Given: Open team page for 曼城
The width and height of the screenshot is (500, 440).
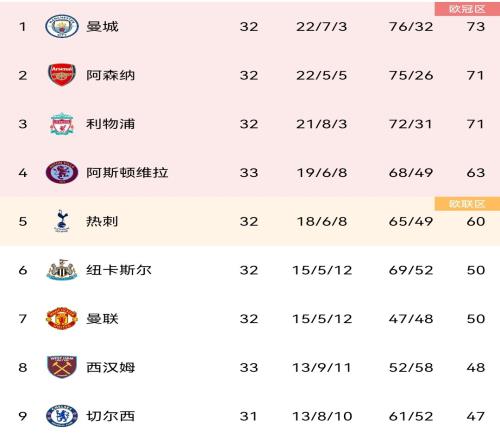Looking at the screenshot, I should click(102, 26).
